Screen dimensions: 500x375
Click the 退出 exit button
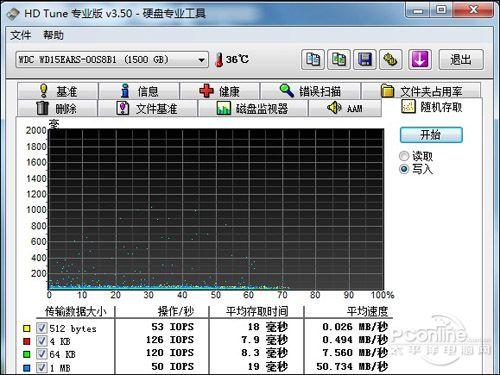tap(461, 60)
